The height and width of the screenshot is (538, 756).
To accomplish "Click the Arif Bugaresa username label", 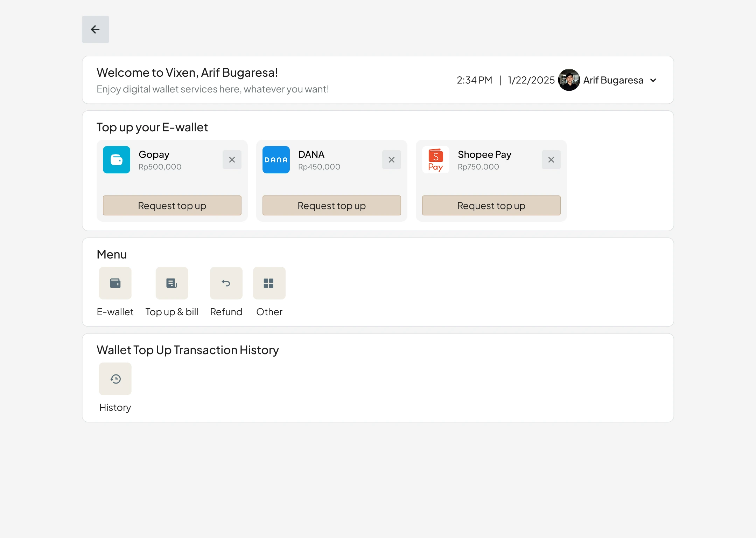I will point(613,80).
